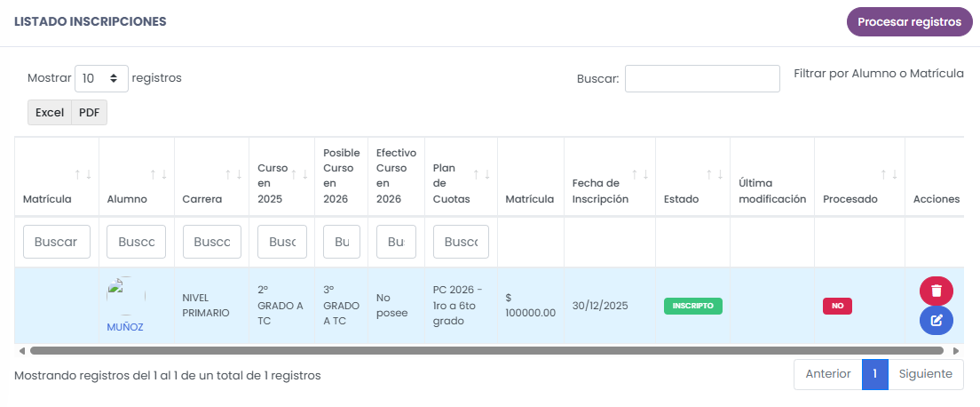Export the table as PDF
Image resolution: width=980 pixels, height=407 pixels.
(x=90, y=113)
